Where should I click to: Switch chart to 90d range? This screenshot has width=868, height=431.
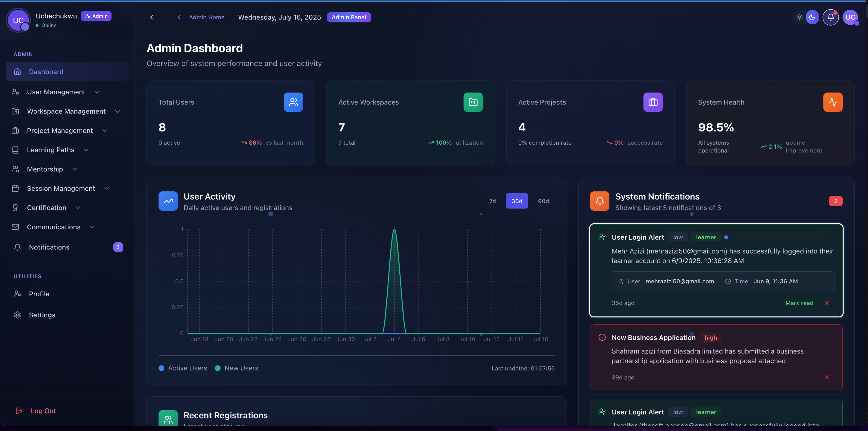(x=543, y=201)
